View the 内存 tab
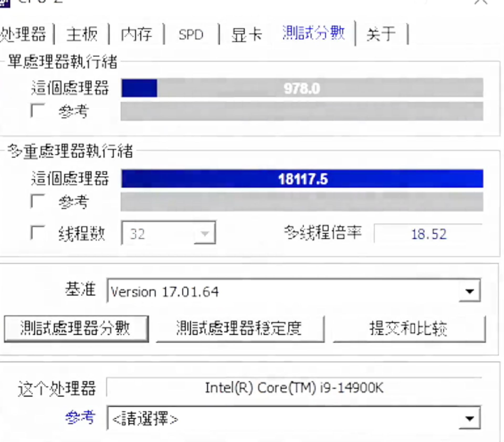Viewport: 504px width, 442px height. click(x=136, y=34)
